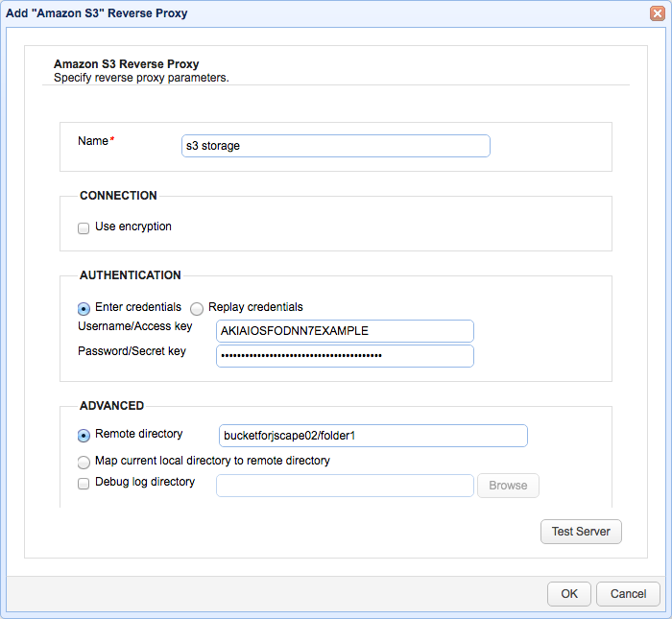
Task: Click the Debug log directory text field
Action: [x=345, y=486]
